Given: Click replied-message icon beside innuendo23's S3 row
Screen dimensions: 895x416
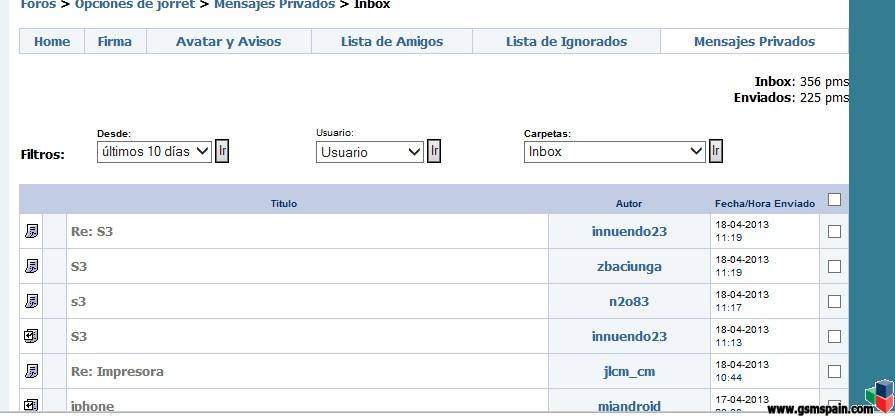Looking at the screenshot, I should [x=31, y=336].
